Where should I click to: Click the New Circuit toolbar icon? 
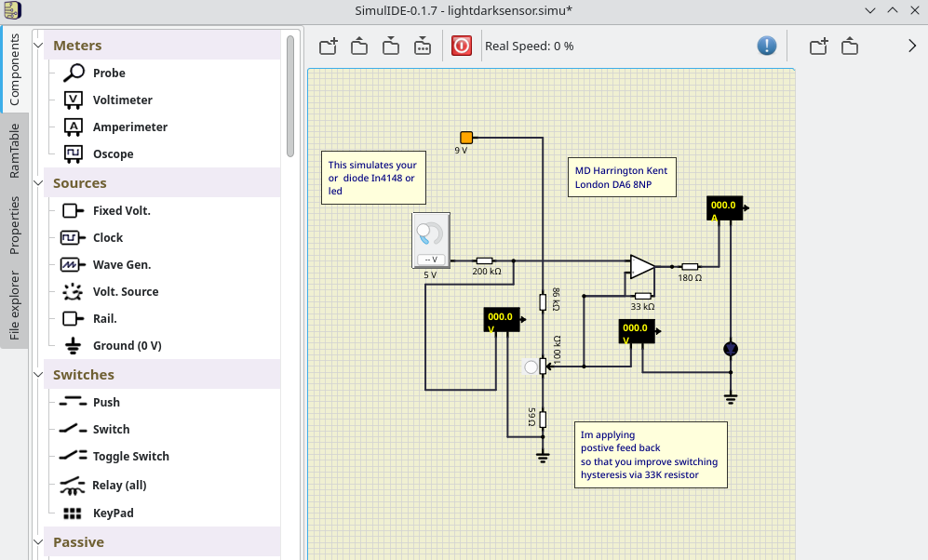click(328, 46)
